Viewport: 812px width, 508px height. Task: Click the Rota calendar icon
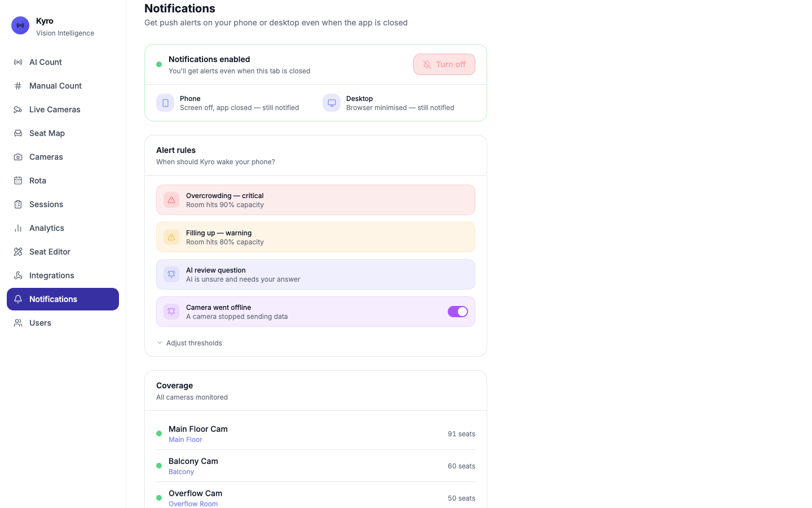click(18, 181)
